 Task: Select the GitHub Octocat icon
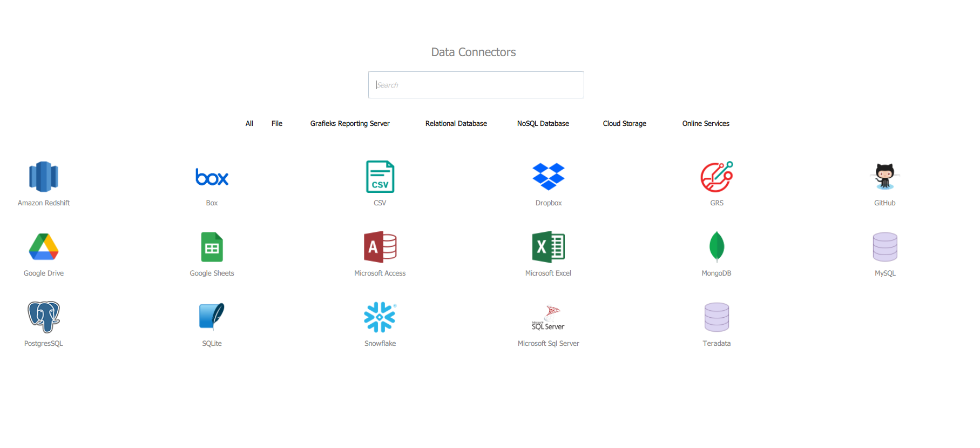point(885,177)
